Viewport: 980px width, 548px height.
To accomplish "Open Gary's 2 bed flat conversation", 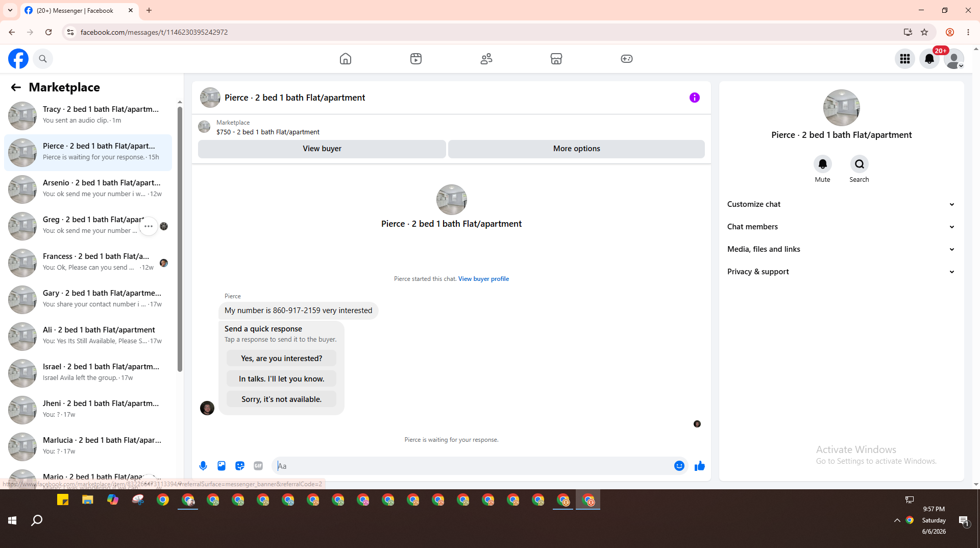I will (88, 299).
